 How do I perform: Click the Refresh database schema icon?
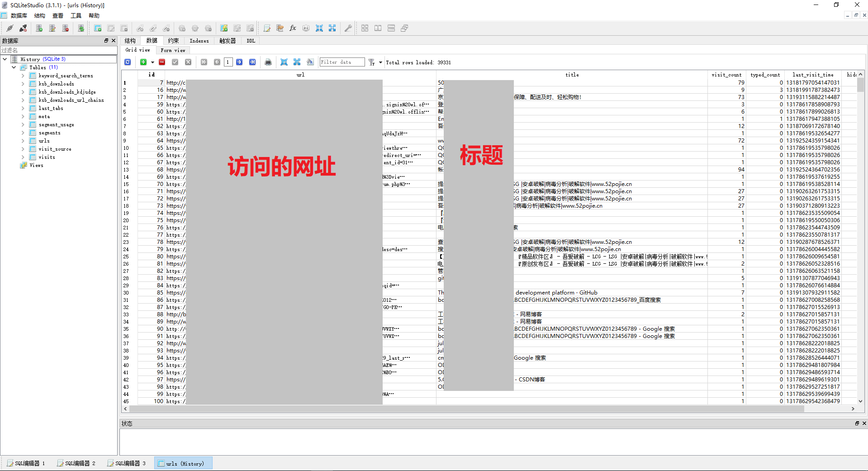coord(81,28)
